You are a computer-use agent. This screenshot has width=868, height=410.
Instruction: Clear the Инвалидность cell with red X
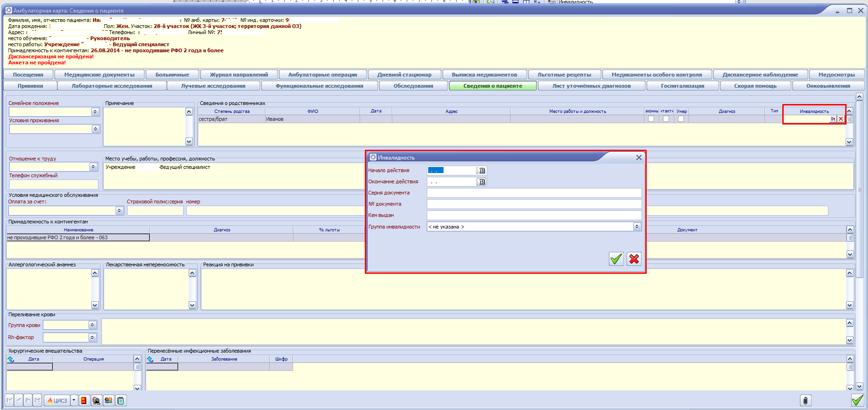pyautogui.click(x=841, y=119)
